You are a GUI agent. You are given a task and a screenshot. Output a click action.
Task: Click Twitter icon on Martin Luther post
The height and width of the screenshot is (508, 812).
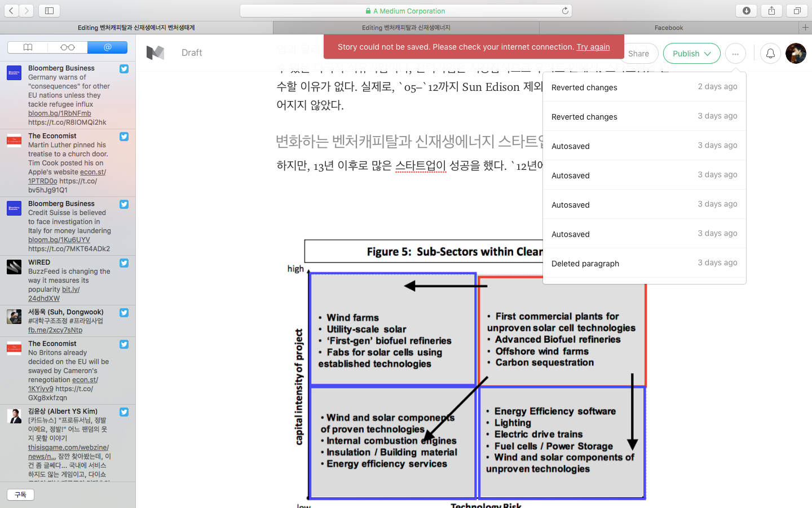point(124,137)
